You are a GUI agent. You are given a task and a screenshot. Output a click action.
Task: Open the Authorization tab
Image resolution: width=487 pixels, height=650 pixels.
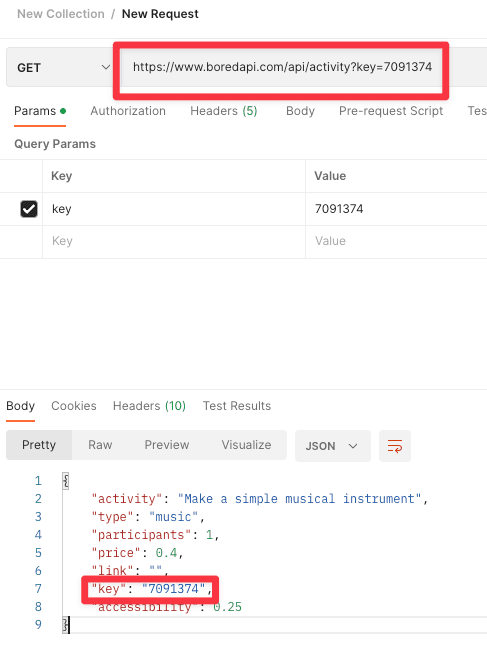coord(128,111)
